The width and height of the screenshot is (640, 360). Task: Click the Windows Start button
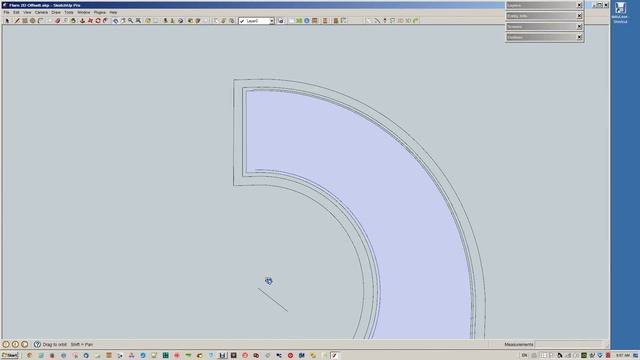pyautogui.click(x=10, y=356)
